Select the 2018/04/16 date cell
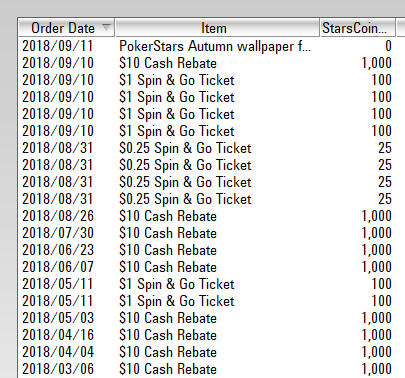Viewport: 405px width, 378px height. [58, 335]
